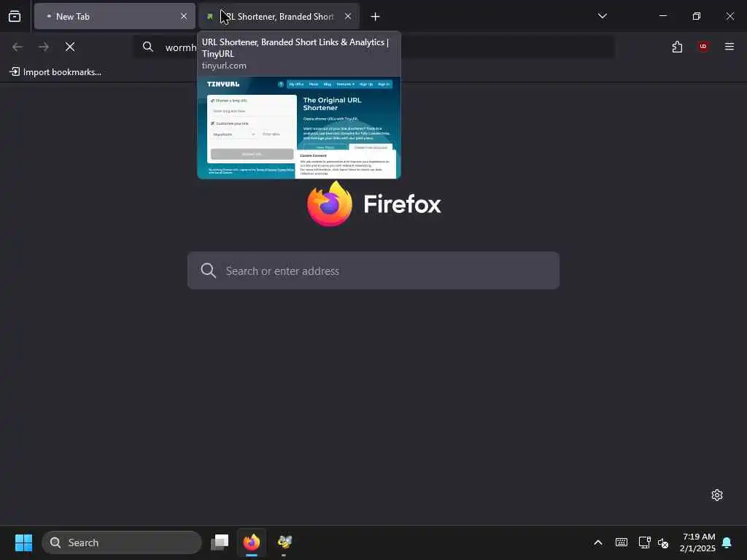The image size is (747, 560).
Task: Expand the list all tabs chevron
Action: tap(602, 16)
